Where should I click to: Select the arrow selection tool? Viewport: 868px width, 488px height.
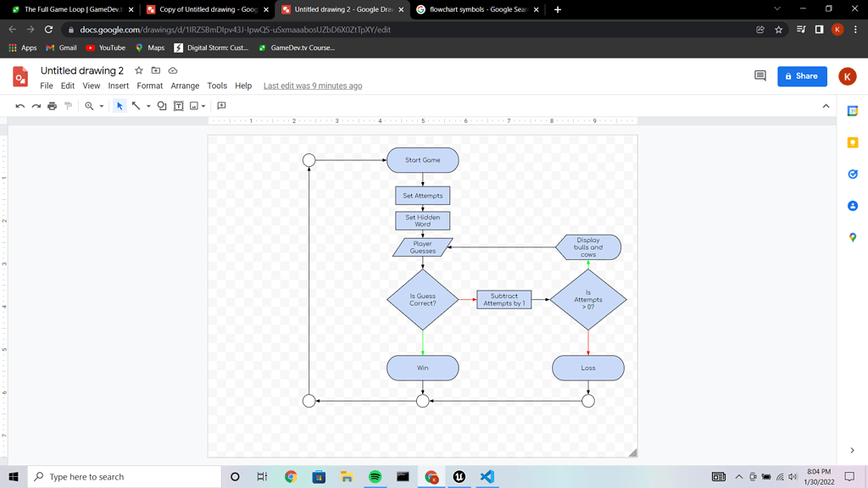(x=120, y=106)
